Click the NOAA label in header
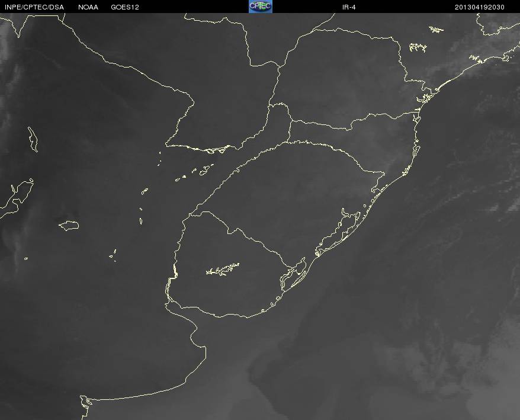The height and width of the screenshot is (420, 520). pyautogui.click(x=88, y=7)
